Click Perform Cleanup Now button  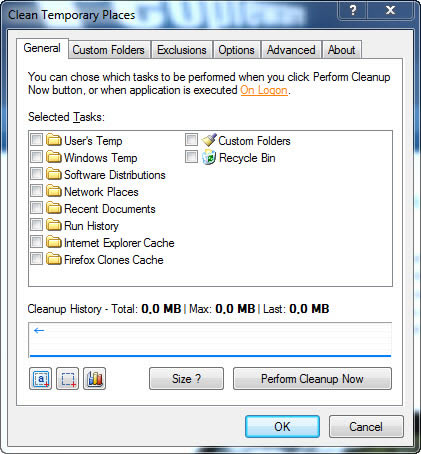pyautogui.click(x=312, y=379)
